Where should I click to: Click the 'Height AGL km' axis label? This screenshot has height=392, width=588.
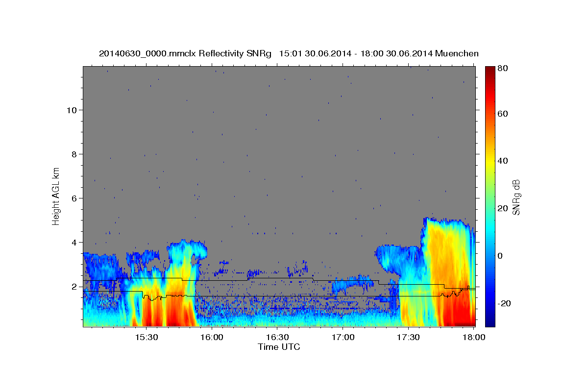pos(56,196)
